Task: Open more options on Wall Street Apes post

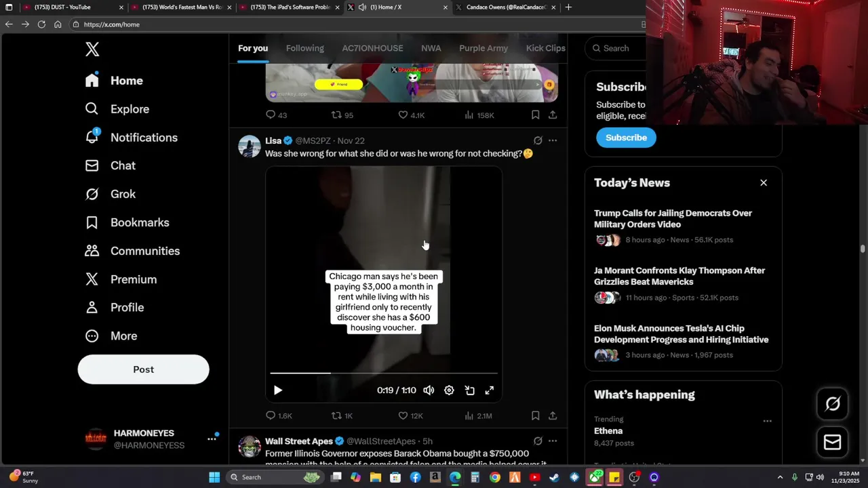Action: (553, 441)
